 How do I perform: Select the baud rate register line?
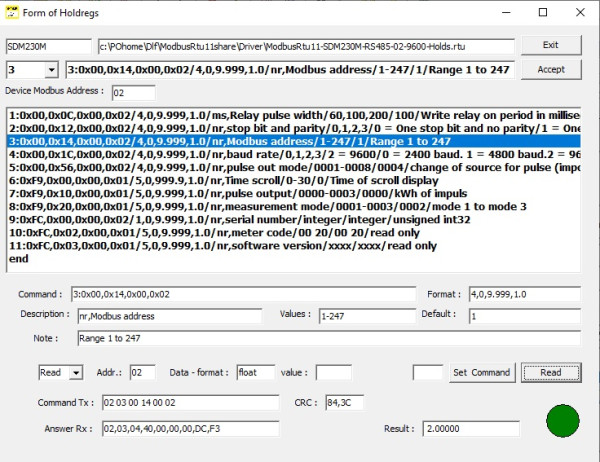293,154
